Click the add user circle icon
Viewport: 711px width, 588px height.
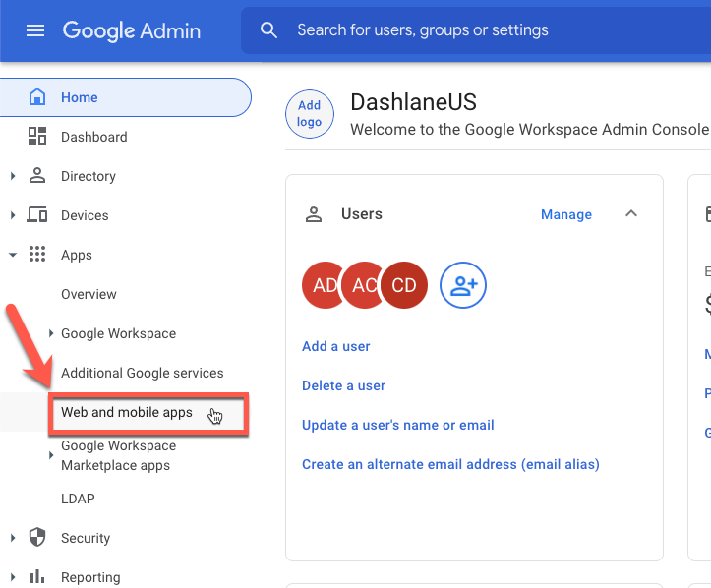(463, 285)
